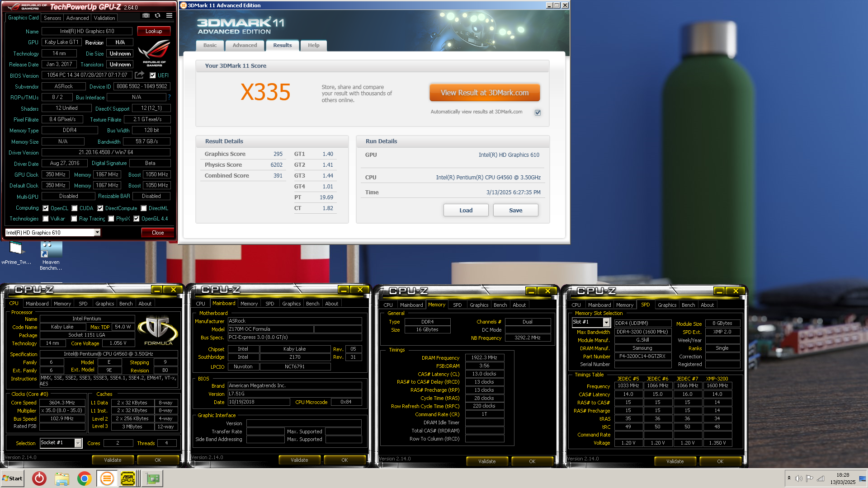This screenshot has width=868, height=488.
Task: Click the Part Number F4-3200C14-8GTZRX field
Action: pyautogui.click(x=642, y=356)
